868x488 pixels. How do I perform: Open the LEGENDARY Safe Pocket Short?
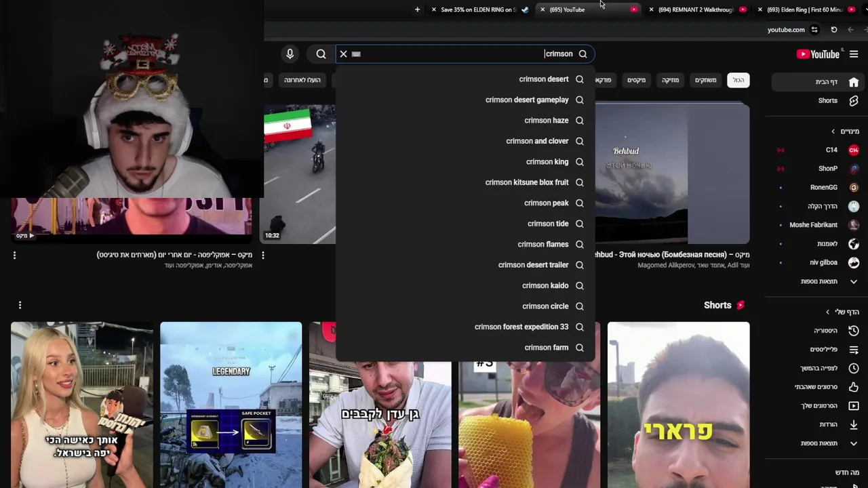(231, 405)
